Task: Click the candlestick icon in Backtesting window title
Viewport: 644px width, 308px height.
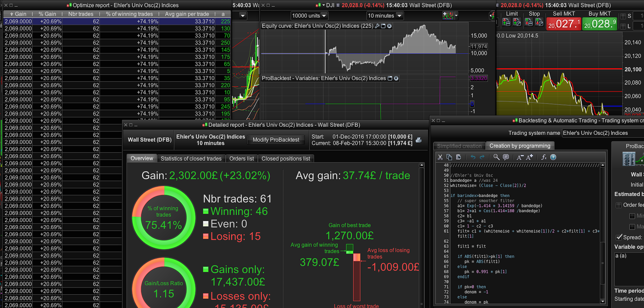Action: pos(516,120)
